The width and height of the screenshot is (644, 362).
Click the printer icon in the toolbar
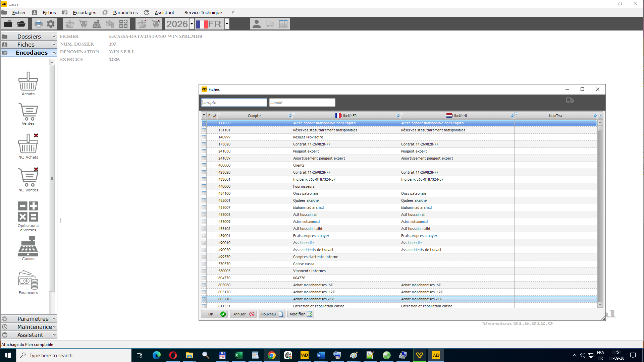(38, 24)
